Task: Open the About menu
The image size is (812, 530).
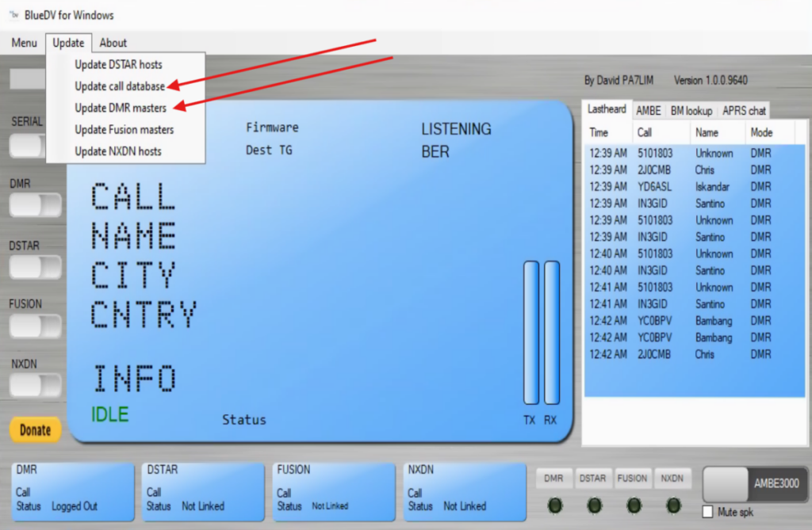Action: (x=113, y=43)
